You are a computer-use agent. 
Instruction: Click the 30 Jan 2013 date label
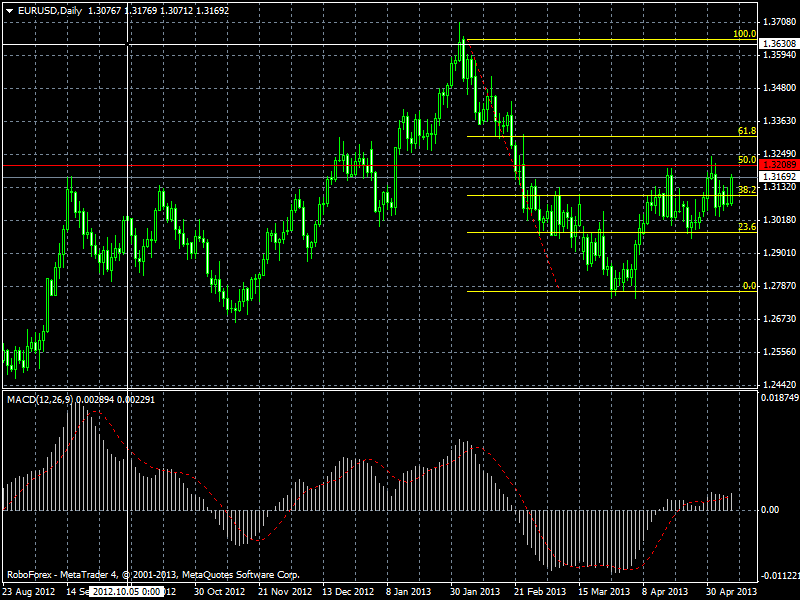click(475, 592)
